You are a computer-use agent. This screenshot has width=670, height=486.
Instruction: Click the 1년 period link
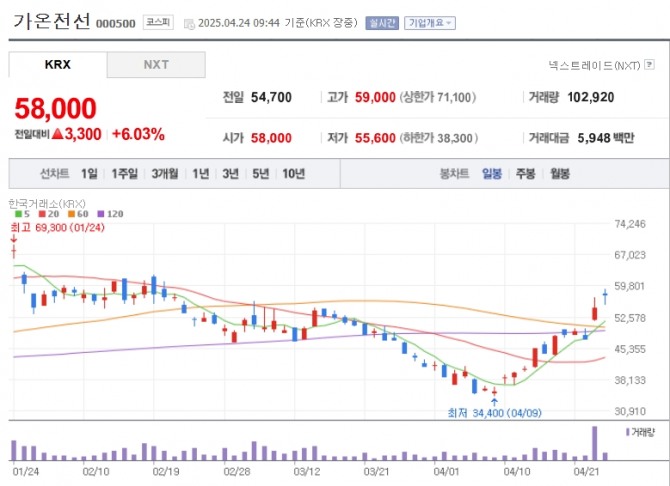(200, 173)
